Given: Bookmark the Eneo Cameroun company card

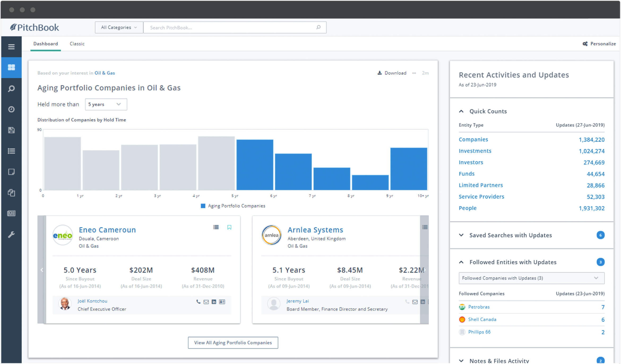Looking at the screenshot, I should (x=229, y=227).
